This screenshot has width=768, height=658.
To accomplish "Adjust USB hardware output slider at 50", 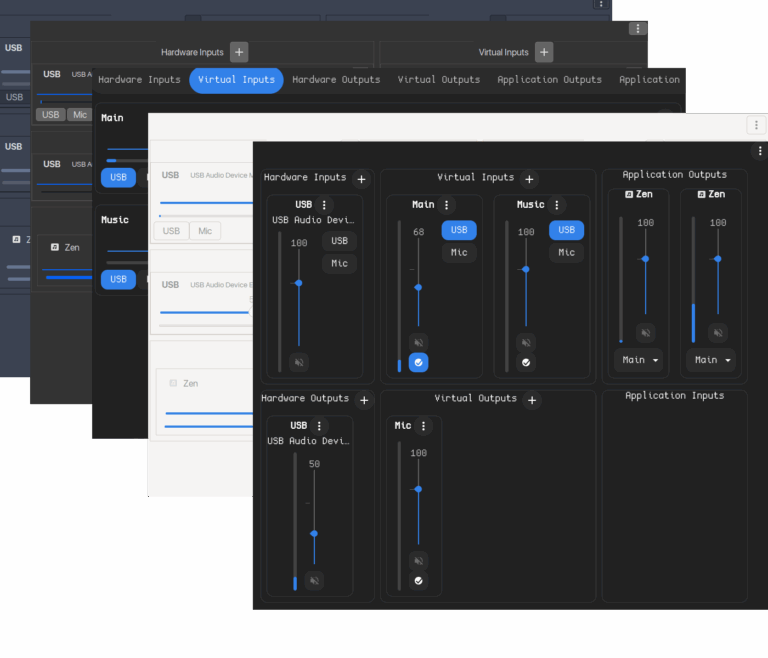I will (314, 534).
